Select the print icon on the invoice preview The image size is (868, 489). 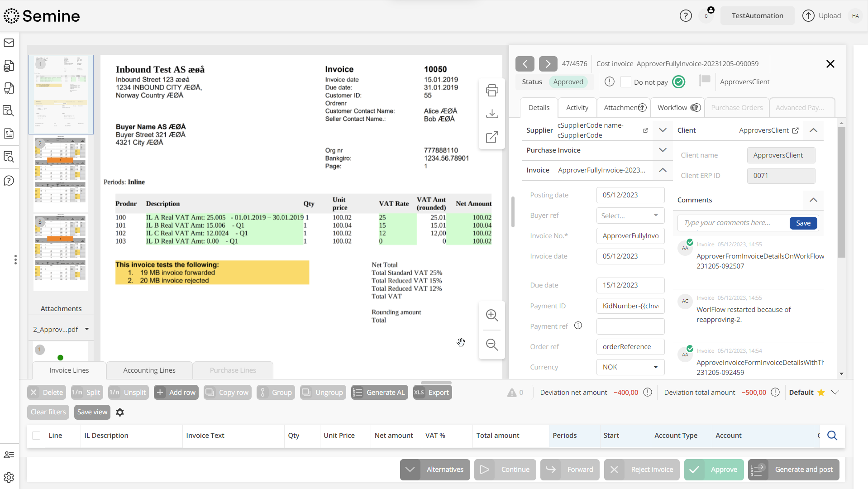pos(492,90)
